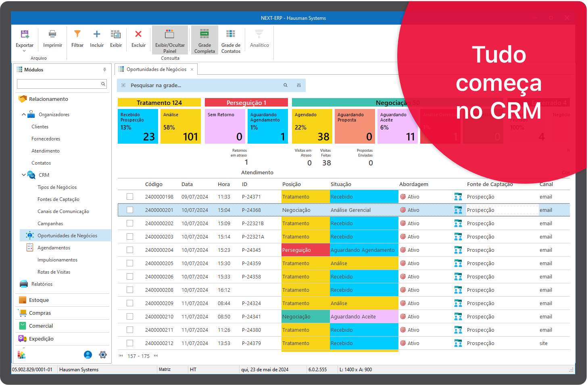Select the Oportunidades de Negócios tab

tap(156, 69)
